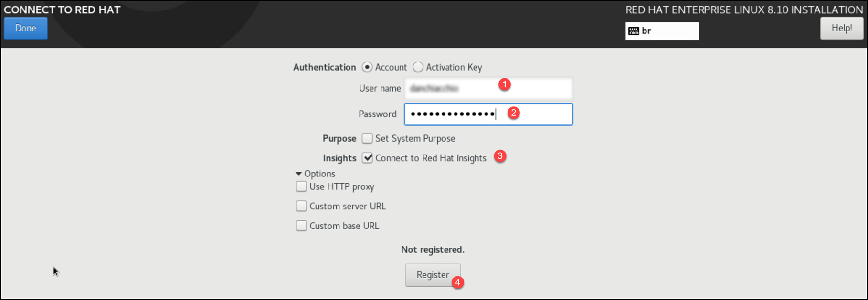Viewport: 868px width, 300px height.
Task: Click the red step 1 marker
Action: 504,84
